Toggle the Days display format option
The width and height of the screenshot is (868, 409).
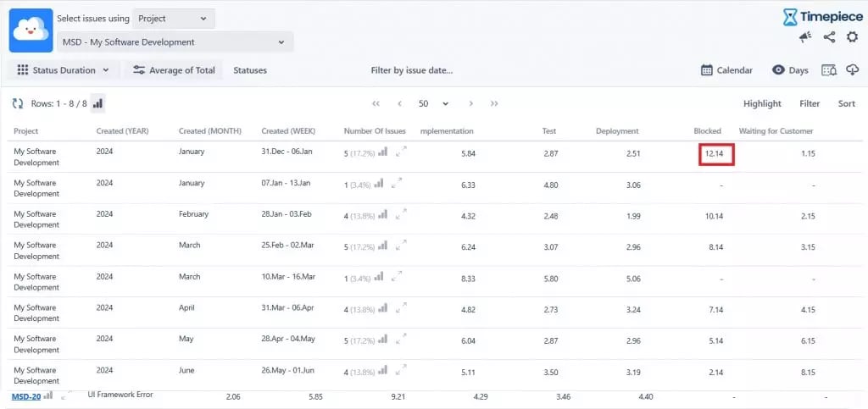[x=789, y=70]
